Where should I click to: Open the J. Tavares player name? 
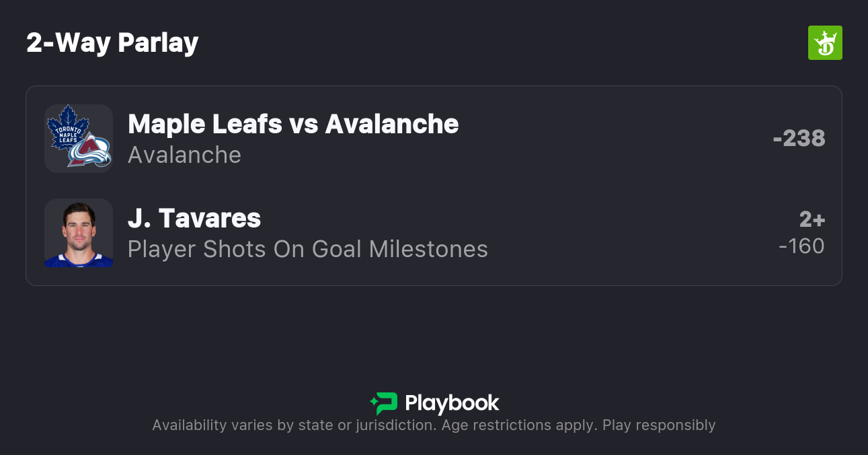point(194,218)
